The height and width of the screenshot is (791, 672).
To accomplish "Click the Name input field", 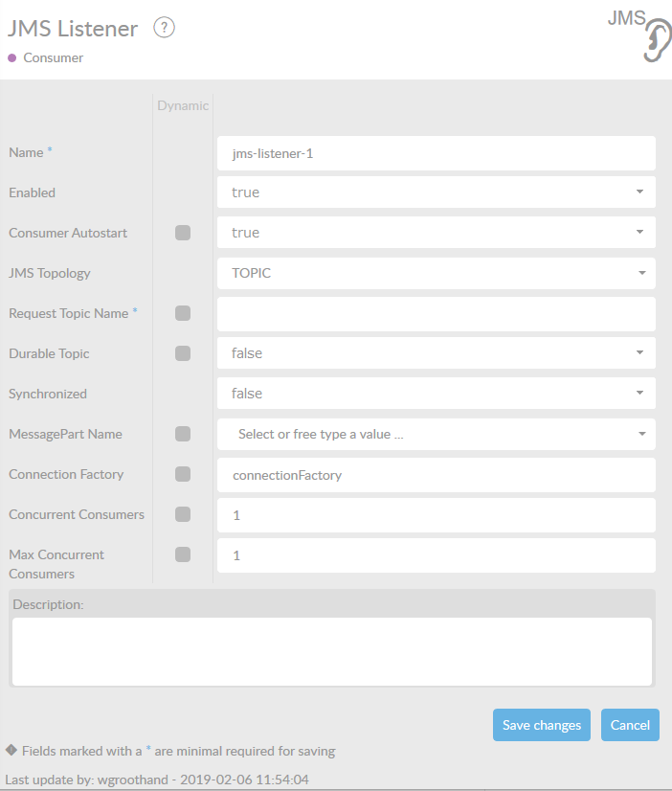I will click(436, 152).
